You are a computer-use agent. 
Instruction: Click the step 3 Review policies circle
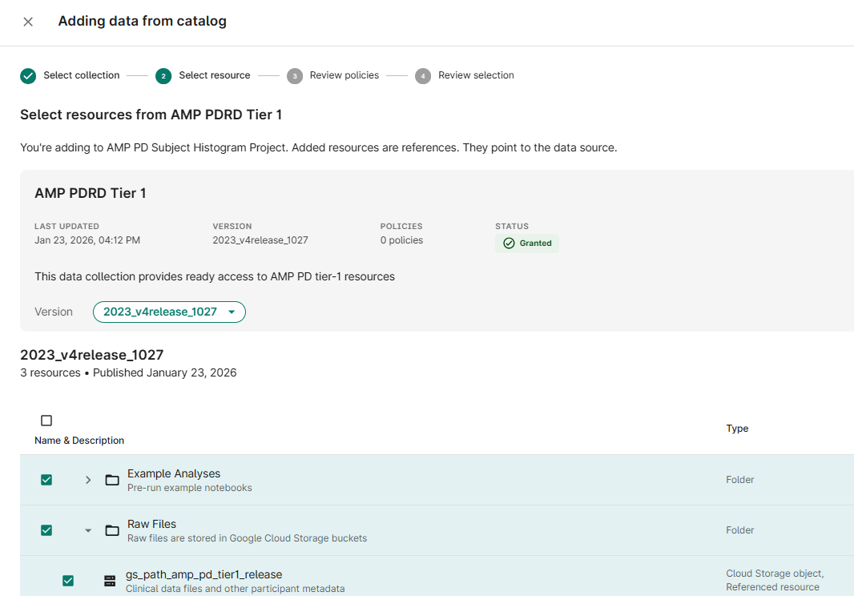(x=295, y=76)
